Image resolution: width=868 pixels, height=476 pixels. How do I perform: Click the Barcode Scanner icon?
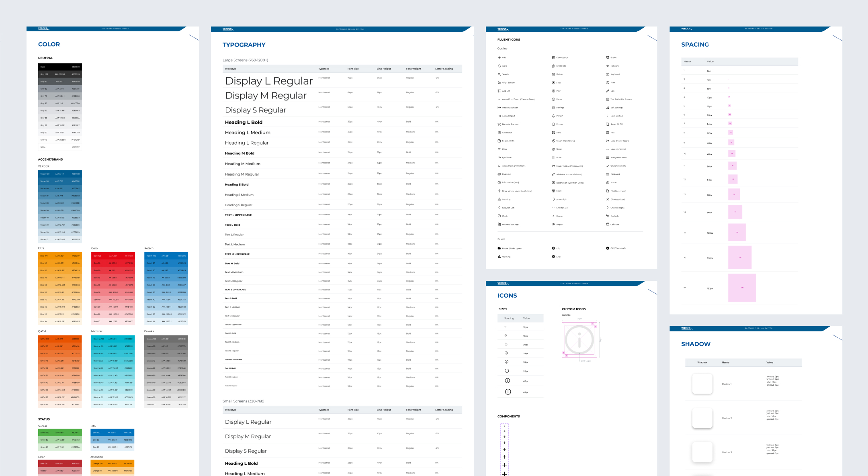click(x=499, y=124)
